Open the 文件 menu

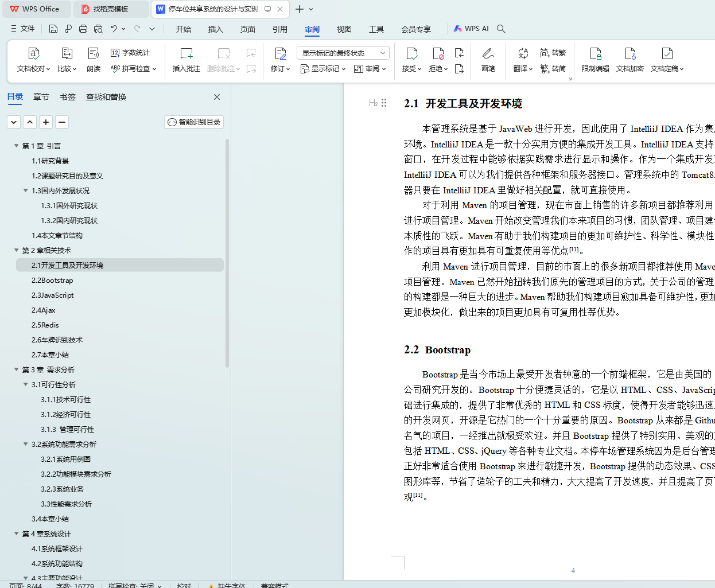click(22, 29)
